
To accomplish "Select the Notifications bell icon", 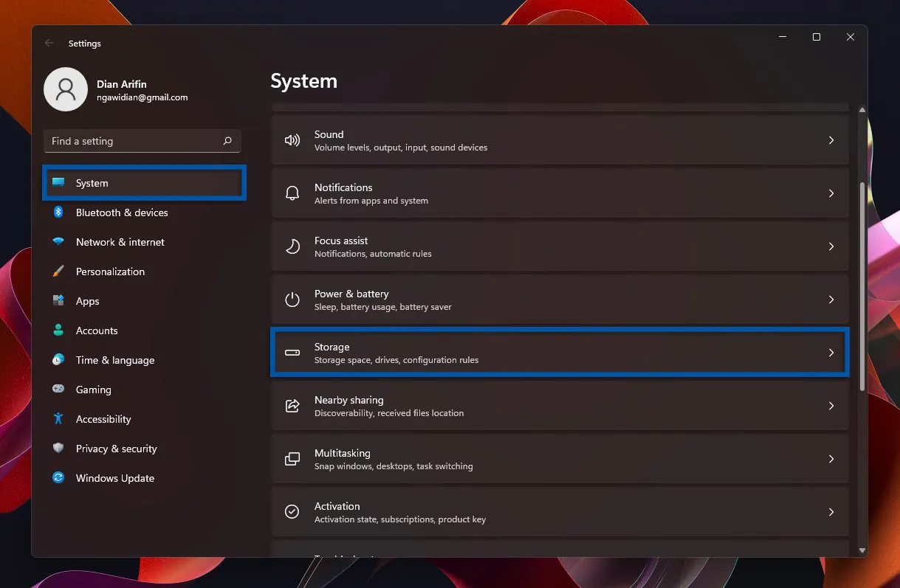I will [293, 193].
